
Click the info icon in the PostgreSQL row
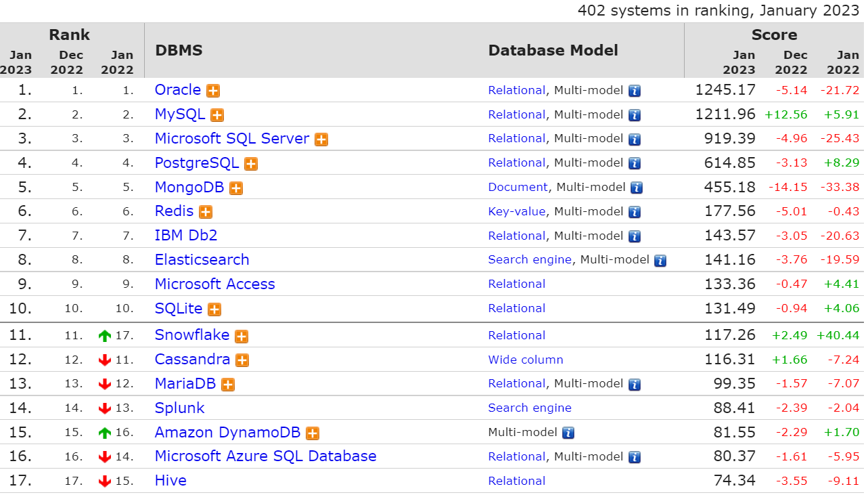coord(635,164)
